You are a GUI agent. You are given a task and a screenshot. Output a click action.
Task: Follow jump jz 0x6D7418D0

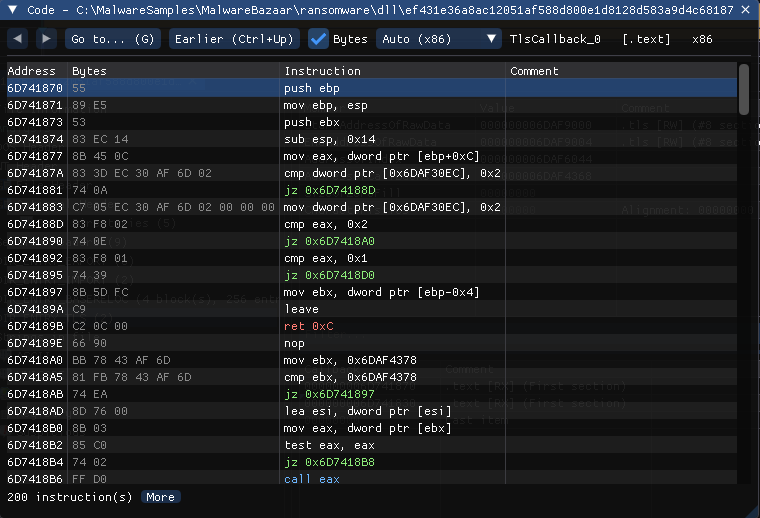point(330,275)
